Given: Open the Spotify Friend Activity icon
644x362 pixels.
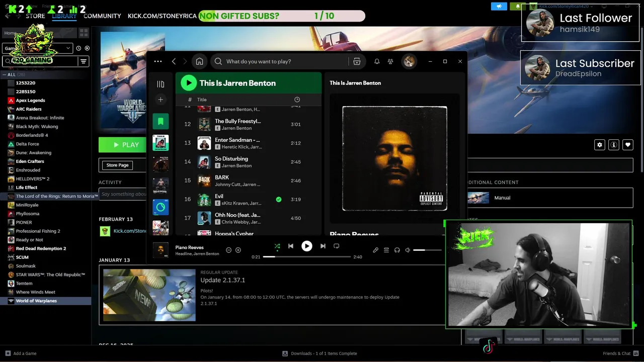Looking at the screenshot, I should click(x=390, y=61).
